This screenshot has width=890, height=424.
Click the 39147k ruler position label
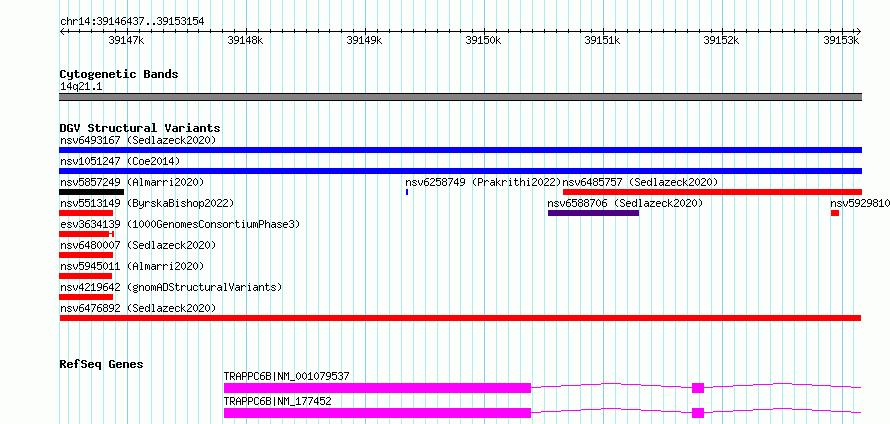pos(126,40)
